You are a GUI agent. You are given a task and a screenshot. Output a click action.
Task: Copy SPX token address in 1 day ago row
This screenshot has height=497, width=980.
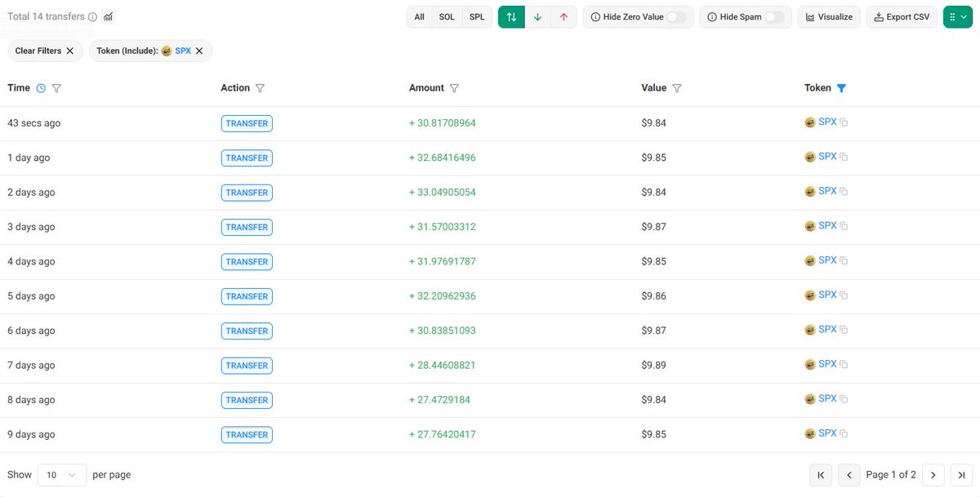(844, 157)
